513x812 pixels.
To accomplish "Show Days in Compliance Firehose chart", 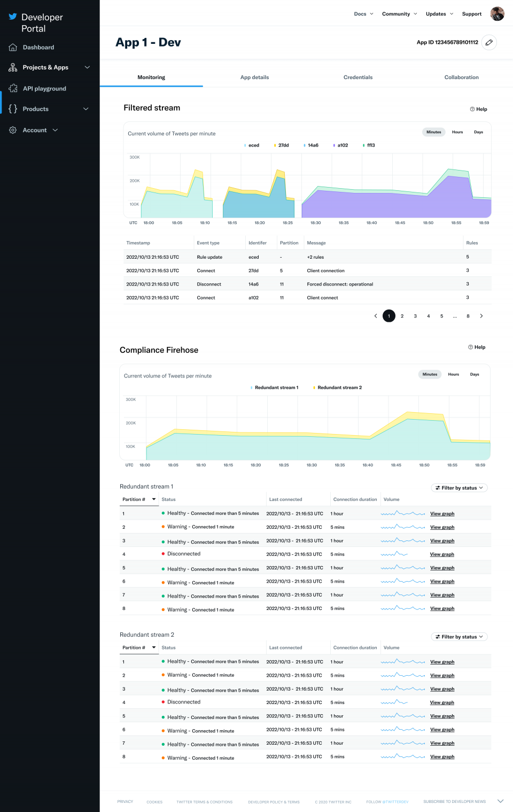I will coord(475,374).
